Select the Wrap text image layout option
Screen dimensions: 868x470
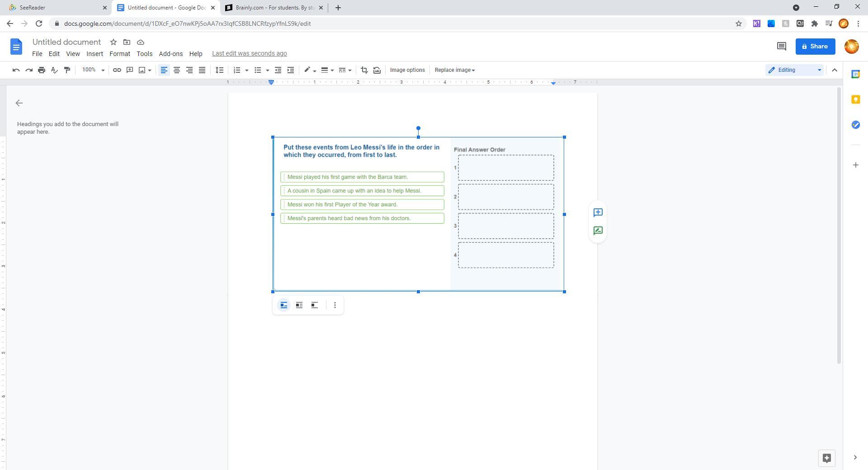[x=299, y=305]
